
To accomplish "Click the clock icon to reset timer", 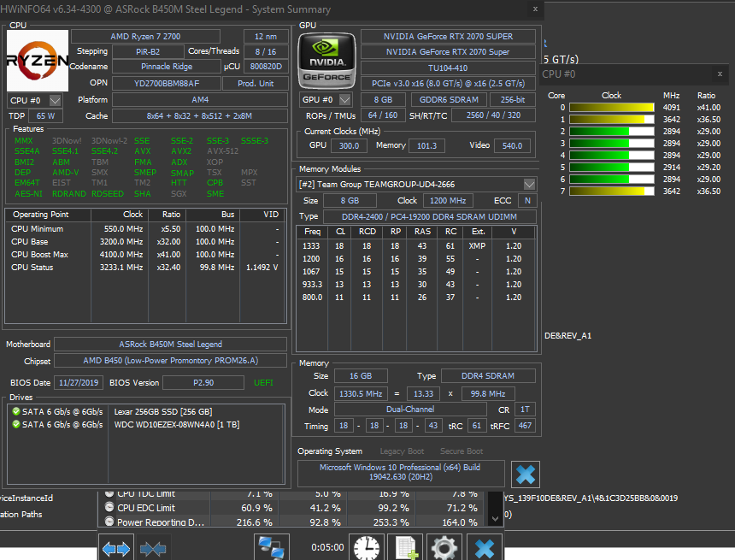I will tap(366, 547).
